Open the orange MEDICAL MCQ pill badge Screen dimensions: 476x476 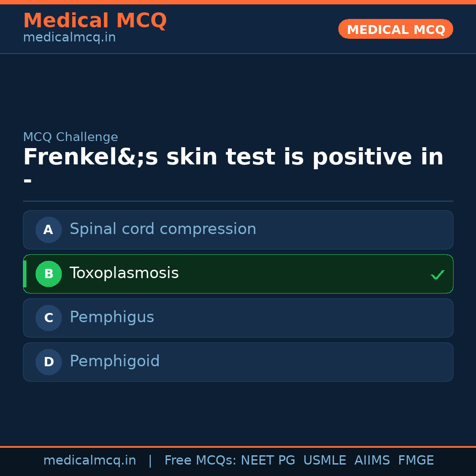click(395, 29)
